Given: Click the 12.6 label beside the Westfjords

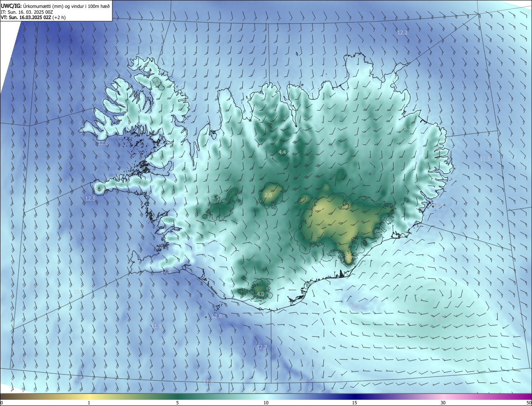Looking at the screenshot, I should point(103,143).
